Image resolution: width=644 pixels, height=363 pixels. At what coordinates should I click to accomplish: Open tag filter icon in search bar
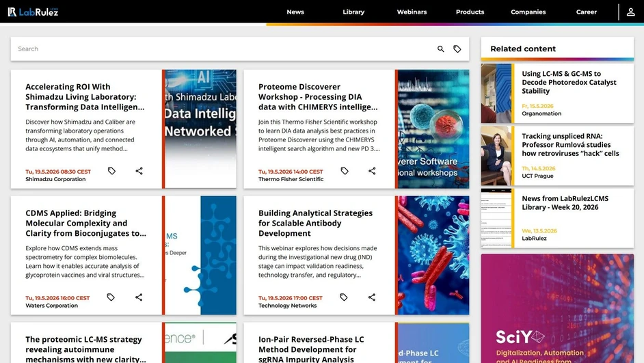pyautogui.click(x=457, y=49)
